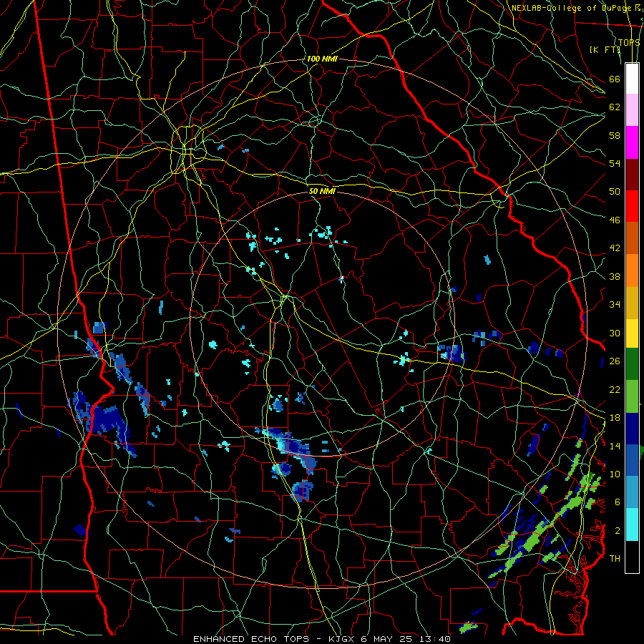The height and width of the screenshot is (644, 644).
Task: Click the legend value 22
Action: coord(615,389)
